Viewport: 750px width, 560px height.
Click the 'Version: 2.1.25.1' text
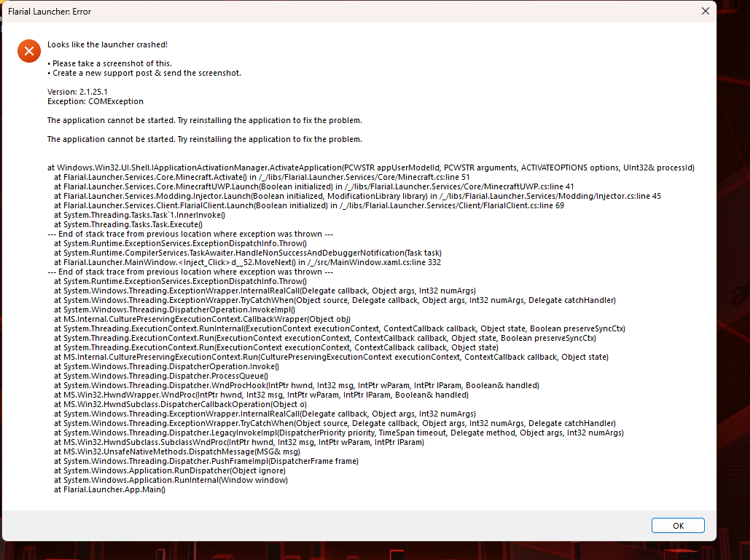tap(77, 92)
